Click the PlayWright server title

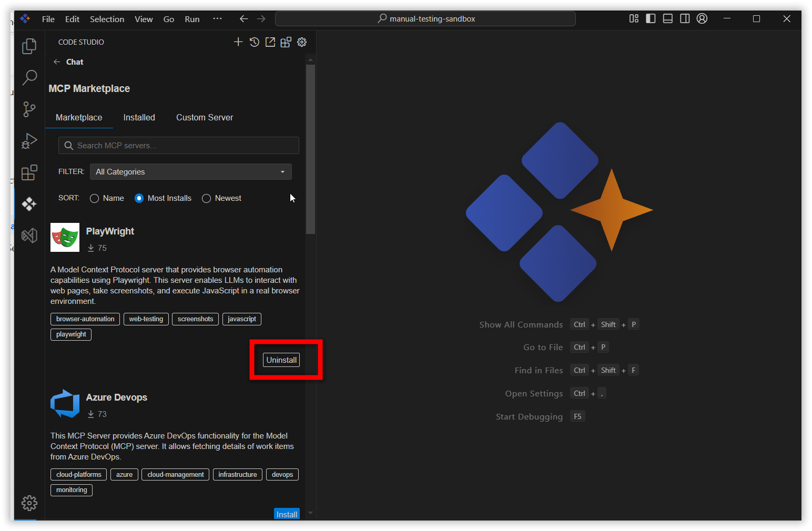tap(110, 231)
